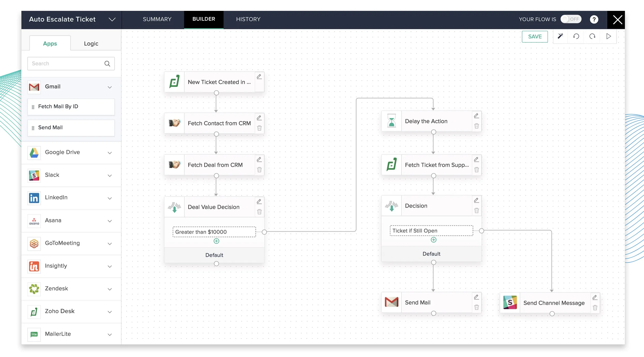
Task: Click the Greater than $10000 condition
Action: (x=214, y=232)
